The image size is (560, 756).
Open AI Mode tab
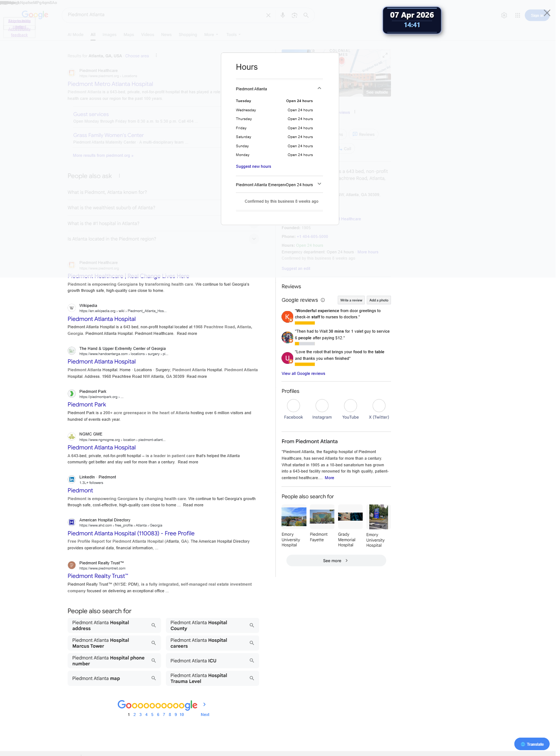(75, 35)
